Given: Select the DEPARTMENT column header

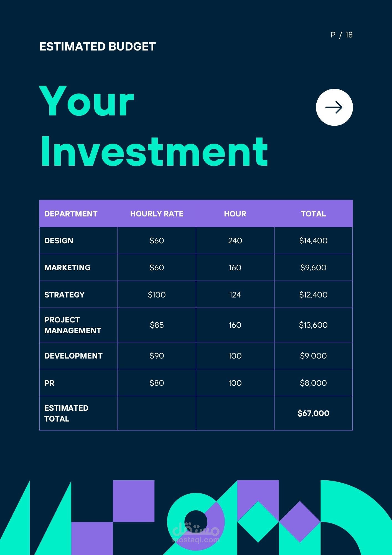Looking at the screenshot, I should (x=71, y=214).
